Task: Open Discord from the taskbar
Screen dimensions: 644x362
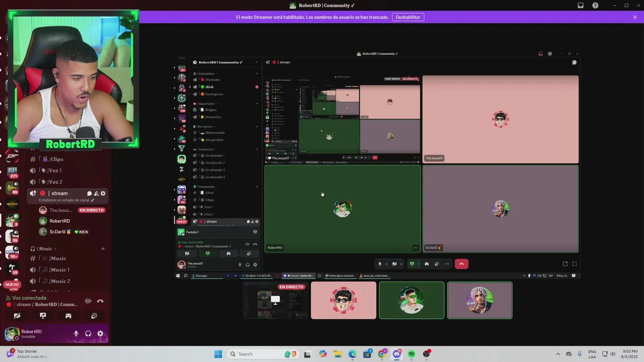Action: click(397, 354)
